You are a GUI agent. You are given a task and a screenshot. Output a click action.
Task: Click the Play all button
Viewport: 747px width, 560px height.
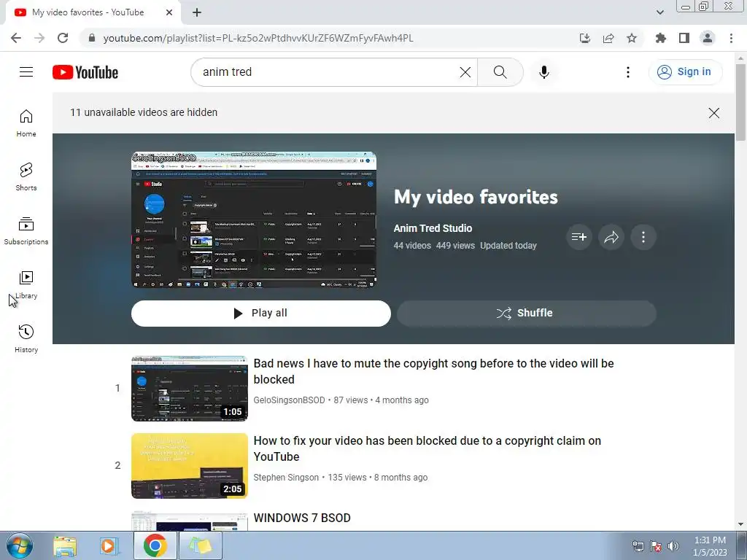260,313
